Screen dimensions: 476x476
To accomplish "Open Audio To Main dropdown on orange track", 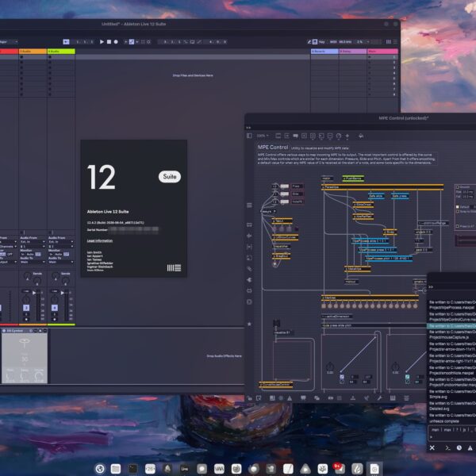I will point(33,262).
